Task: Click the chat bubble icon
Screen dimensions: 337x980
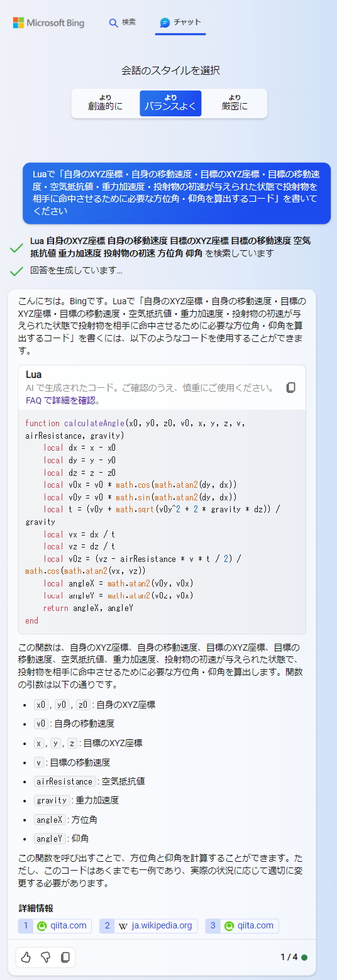Action: pos(165,23)
